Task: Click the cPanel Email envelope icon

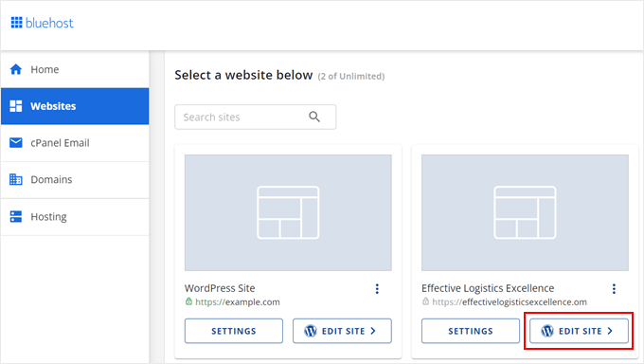Action: pos(16,143)
